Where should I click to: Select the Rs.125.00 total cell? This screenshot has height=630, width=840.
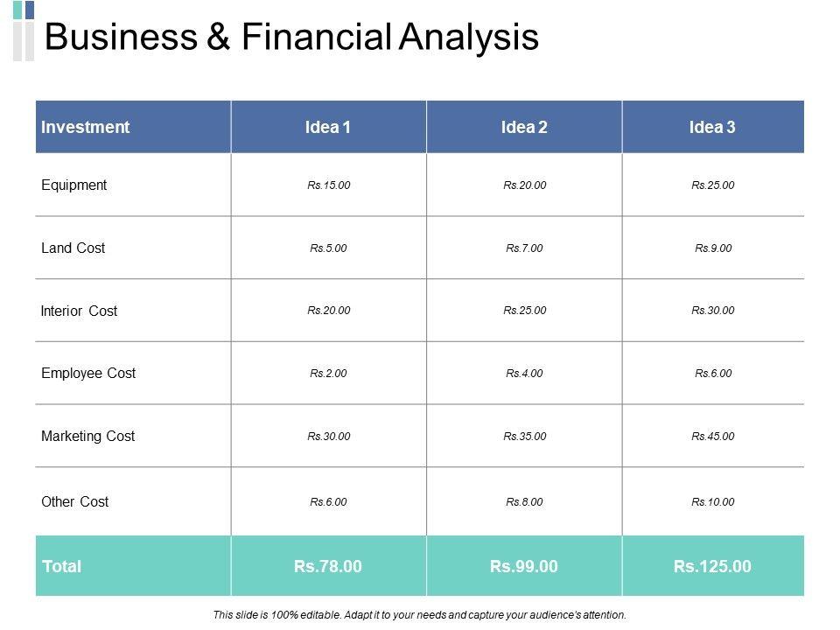point(712,566)
